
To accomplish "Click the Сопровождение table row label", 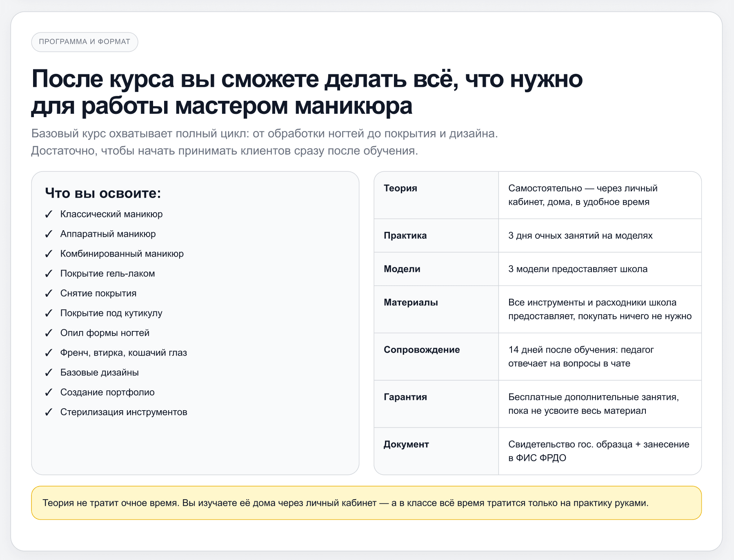I will 422,350.
